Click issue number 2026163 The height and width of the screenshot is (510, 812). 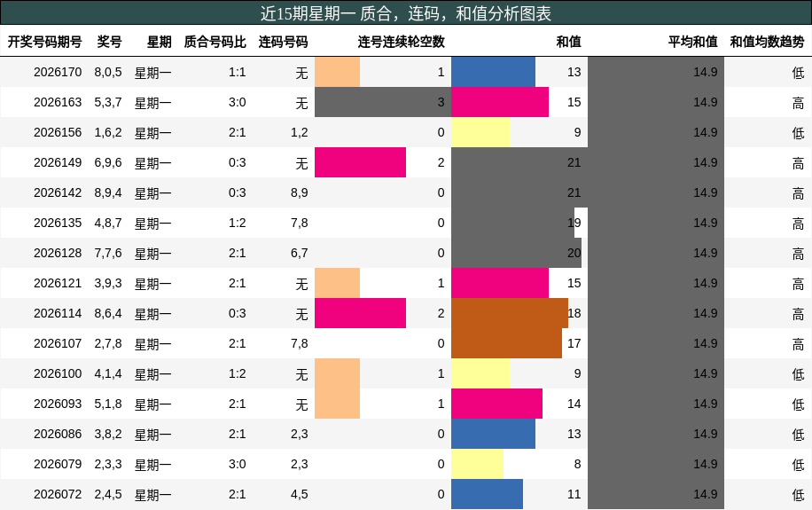pyautogui.click(x=58, y=102)
